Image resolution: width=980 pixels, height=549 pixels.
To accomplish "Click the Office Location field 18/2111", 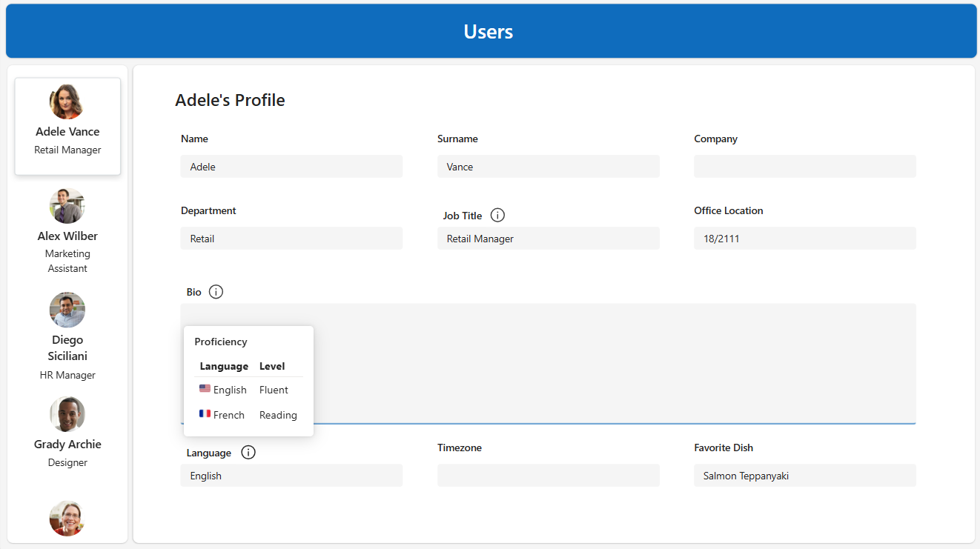I will pos(804,239).
